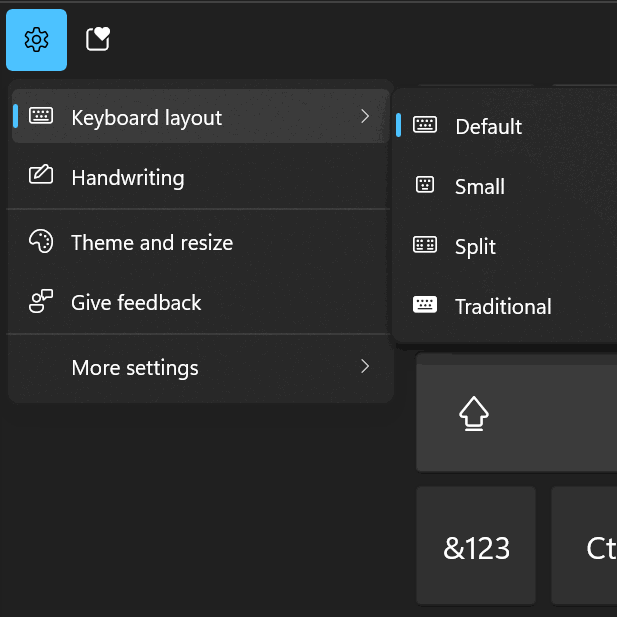Click the Keyboard layout keyboard icon
The height and width of the screenshot is (617, 617).
pos(41,116)
